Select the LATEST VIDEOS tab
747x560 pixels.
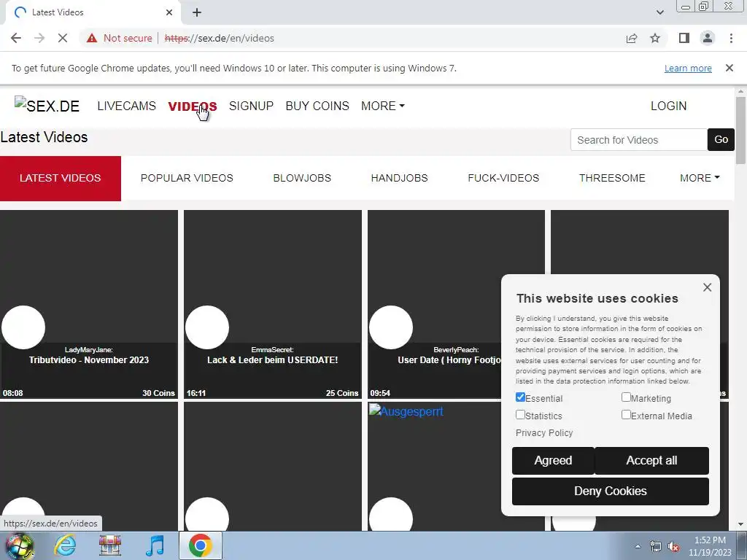point(61,178)
